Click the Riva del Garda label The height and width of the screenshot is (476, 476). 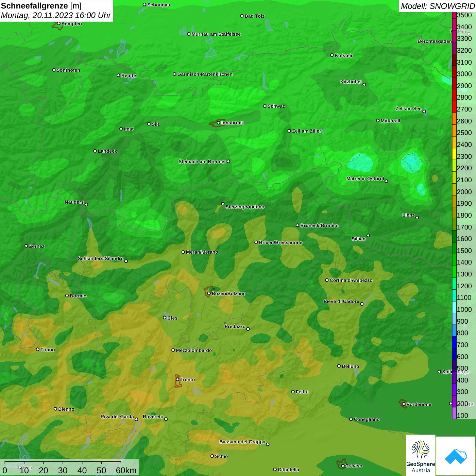coord(117,417)
